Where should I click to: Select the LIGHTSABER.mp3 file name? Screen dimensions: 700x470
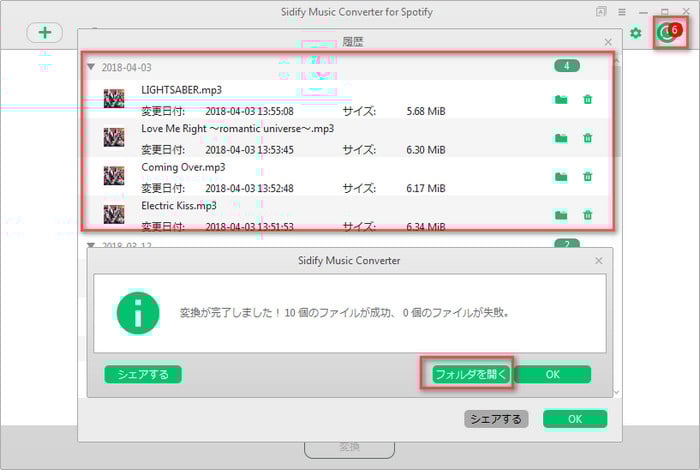[x=181, y=90]
